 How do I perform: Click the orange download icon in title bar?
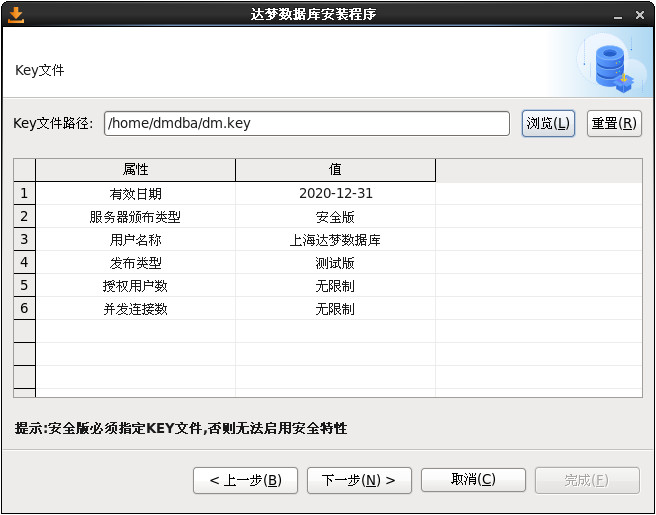click(x=16, y=15)
